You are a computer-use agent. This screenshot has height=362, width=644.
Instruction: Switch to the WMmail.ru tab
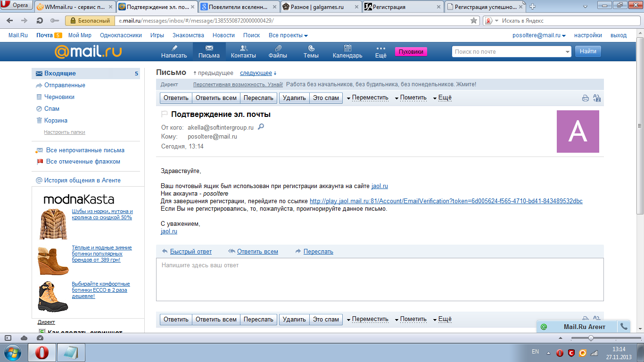74,7
